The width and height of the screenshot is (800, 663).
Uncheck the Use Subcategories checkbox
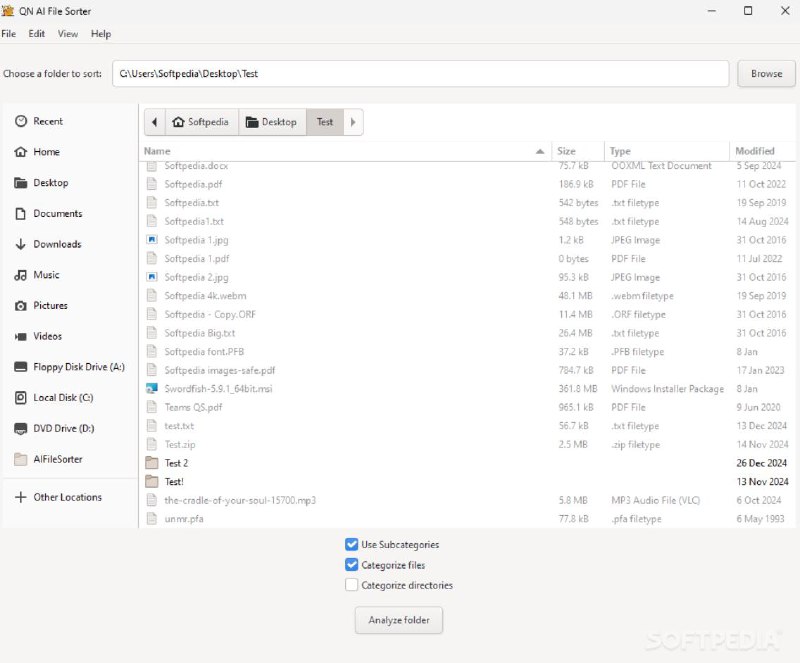(352, 544)
